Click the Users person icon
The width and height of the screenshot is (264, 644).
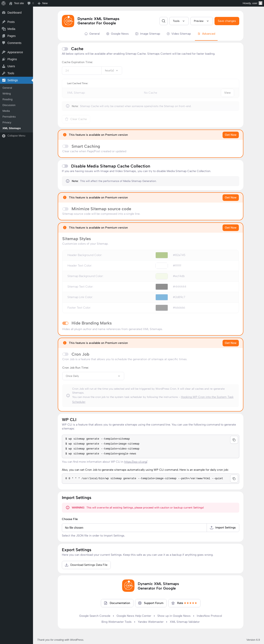(x=4, y=66)
